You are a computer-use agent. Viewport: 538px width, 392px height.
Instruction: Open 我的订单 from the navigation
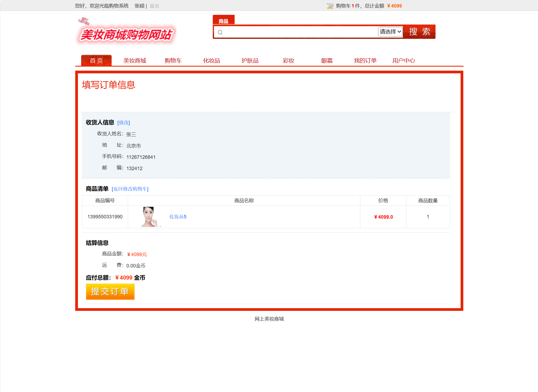click(x=365, y=60)
